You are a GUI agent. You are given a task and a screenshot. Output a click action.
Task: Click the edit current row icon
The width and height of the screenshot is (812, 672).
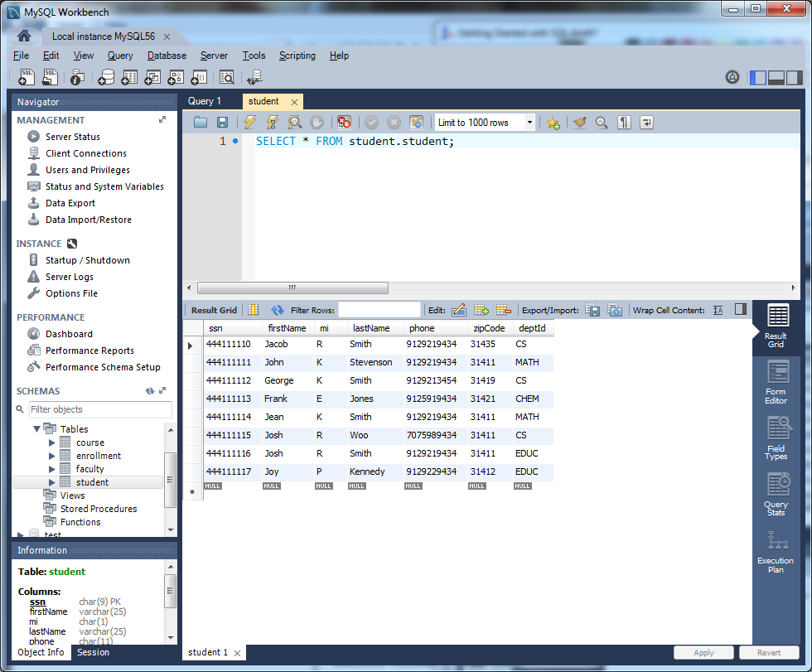459,310
